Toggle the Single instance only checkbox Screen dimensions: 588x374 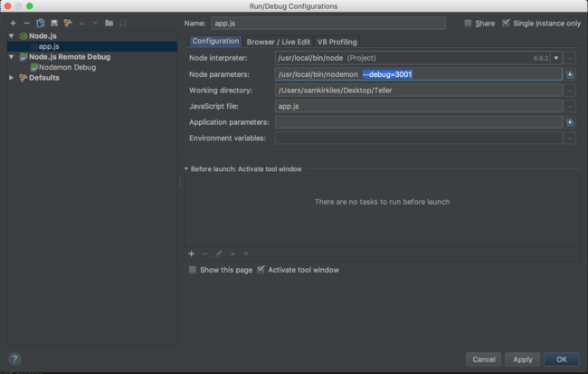click(506, 24)
